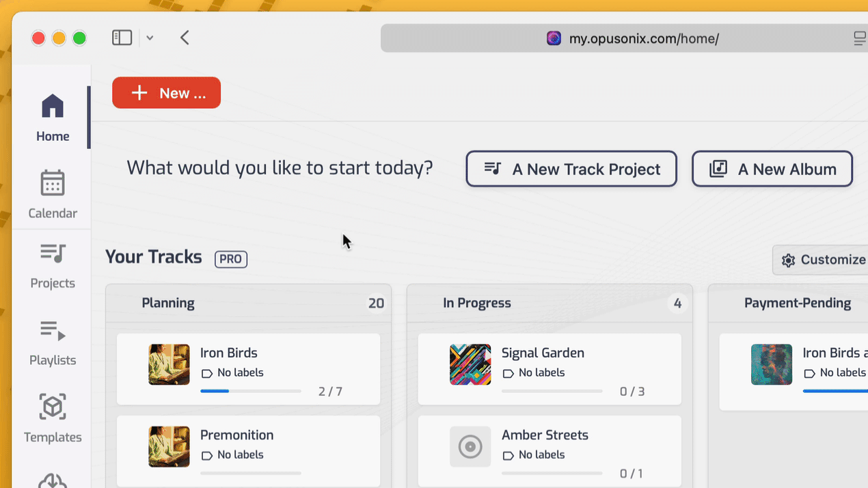The height and width of the screenshot is (488, 868).
Task: Click the browser back arrow
Action: (x=185, y=38)
